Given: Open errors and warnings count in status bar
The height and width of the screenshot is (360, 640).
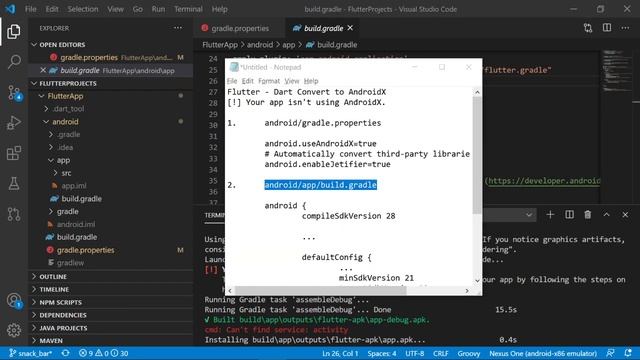Looking at the screenshot, I should [104, 353].
